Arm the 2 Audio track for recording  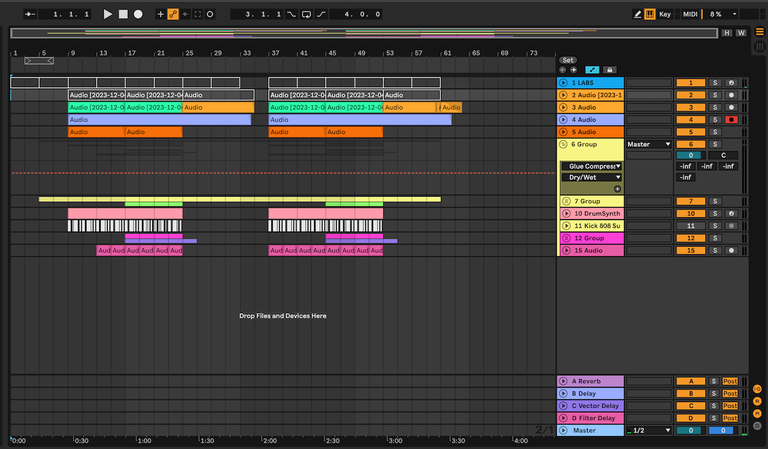tap(731, 95)
